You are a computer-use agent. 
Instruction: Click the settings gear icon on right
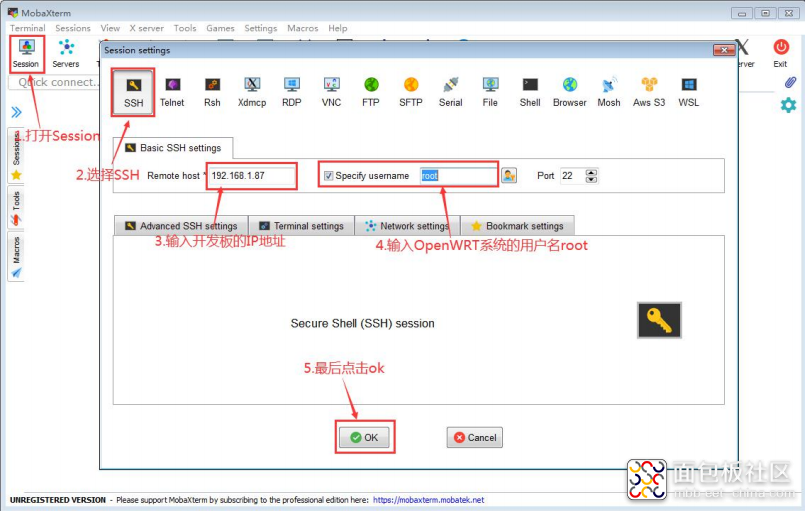click(788, 105)
